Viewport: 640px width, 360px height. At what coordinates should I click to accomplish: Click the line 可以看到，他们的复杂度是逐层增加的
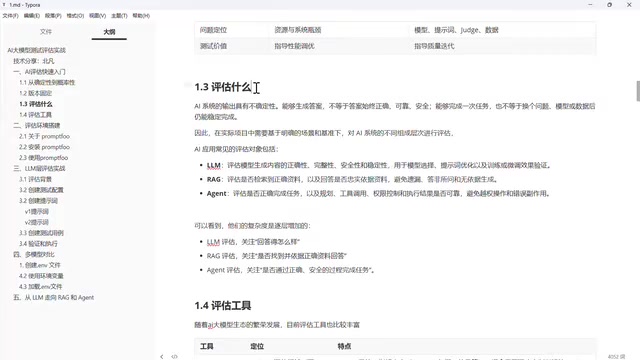coord(253,226)
